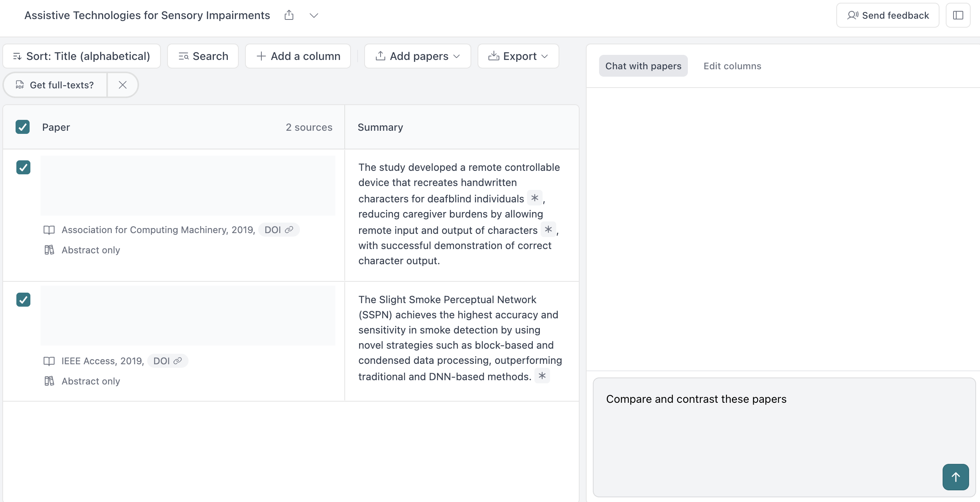Uncheck the IEEE Access paper checkbox
This screenshot has width=980, height=502.
[x=23, y=300]
